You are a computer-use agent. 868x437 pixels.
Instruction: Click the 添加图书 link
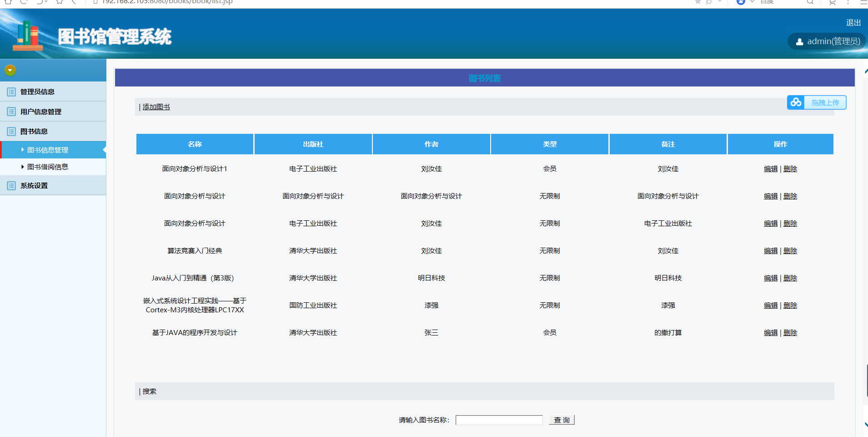click(156, 107)
